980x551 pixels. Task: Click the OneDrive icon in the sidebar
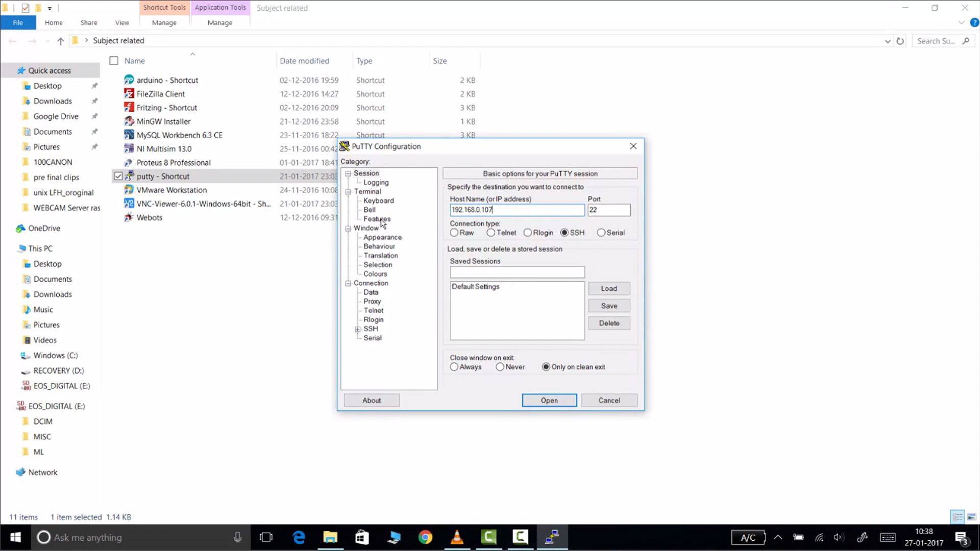pyautogui.click(x=21, y=228)
